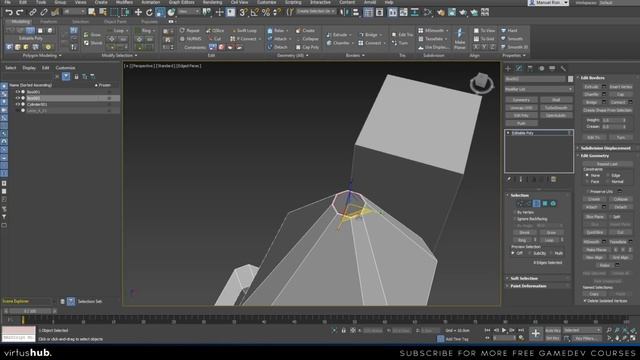This screenshot has height=360, width=640.
Task: Open the Help menu
Action: pos(389,2)
